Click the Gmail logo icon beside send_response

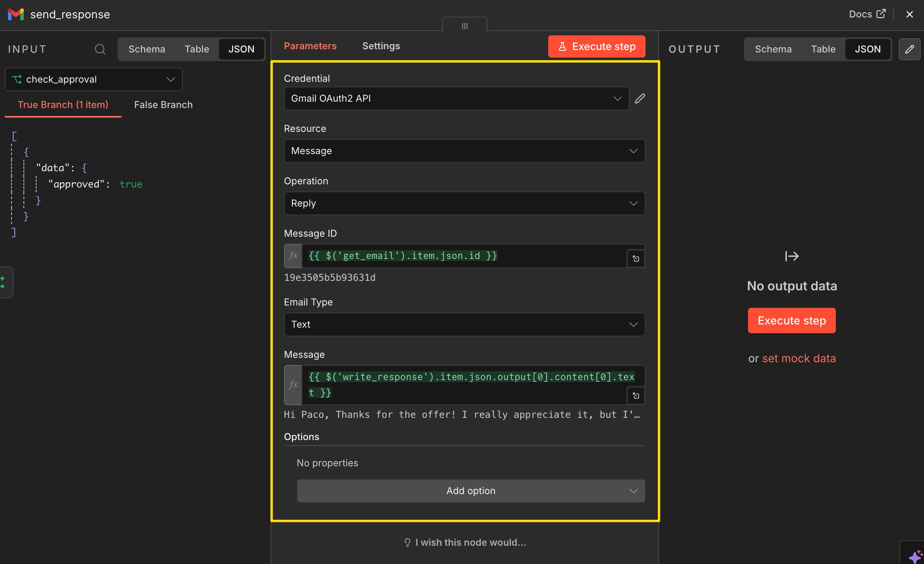16,14
